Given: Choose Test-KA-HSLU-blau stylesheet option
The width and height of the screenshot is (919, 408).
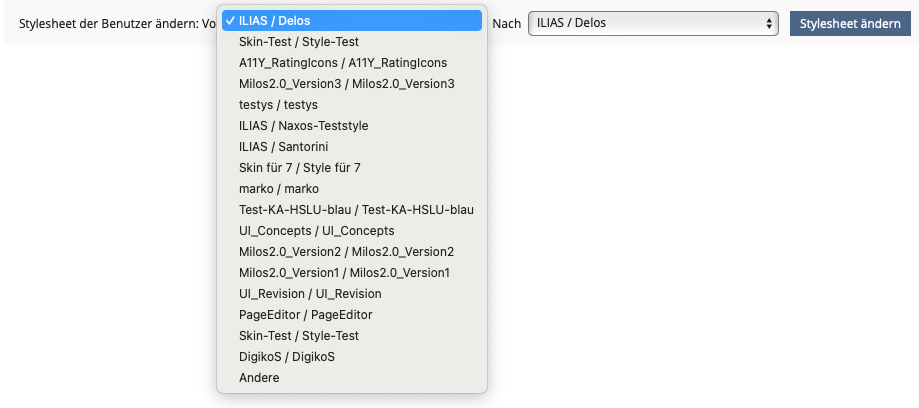Looking at the screenshot, I should point(356,210).
